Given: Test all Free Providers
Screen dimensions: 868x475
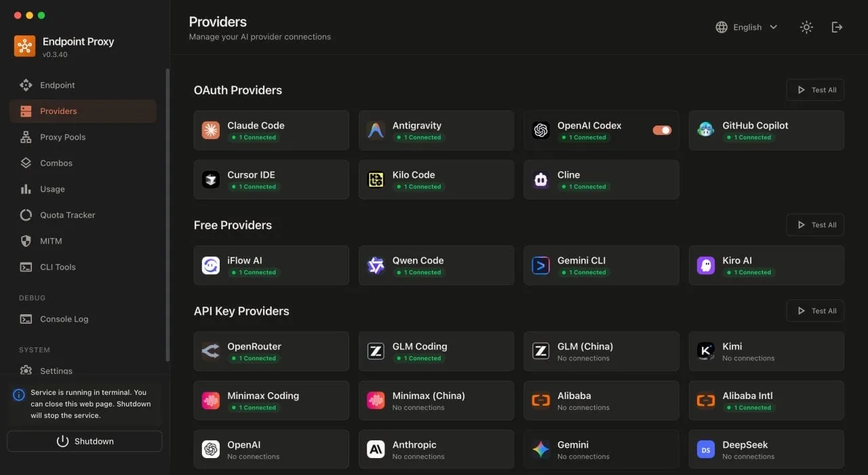Looking at the screenshot, I should tap(815, 225).
